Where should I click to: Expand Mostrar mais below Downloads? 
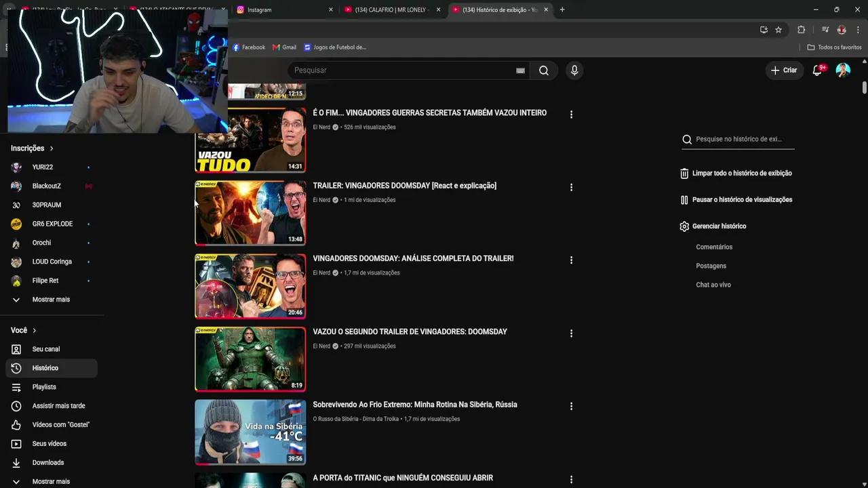[51, 481]
